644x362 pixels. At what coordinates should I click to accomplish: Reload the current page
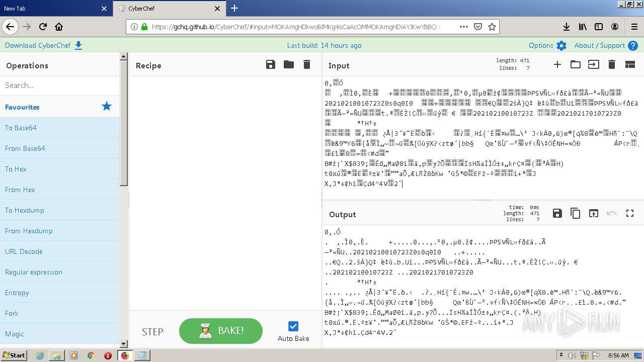[43, 27]
